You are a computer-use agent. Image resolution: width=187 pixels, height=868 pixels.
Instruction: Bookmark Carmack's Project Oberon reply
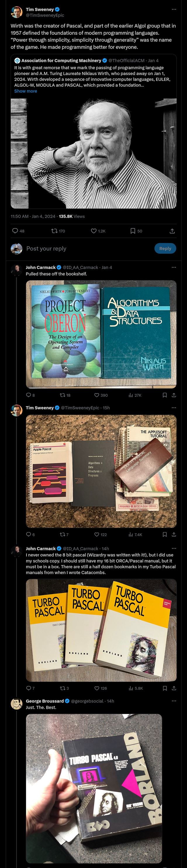coord(165,395)
